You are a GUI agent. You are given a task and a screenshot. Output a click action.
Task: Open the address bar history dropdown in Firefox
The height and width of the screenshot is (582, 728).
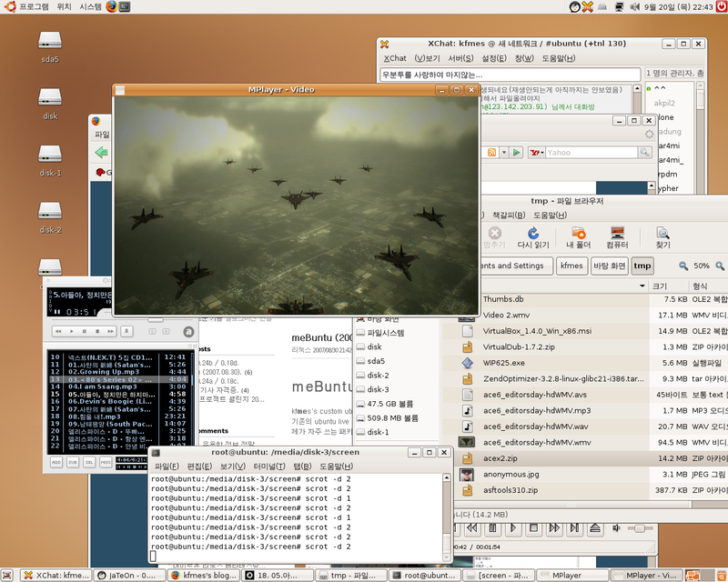504,152
